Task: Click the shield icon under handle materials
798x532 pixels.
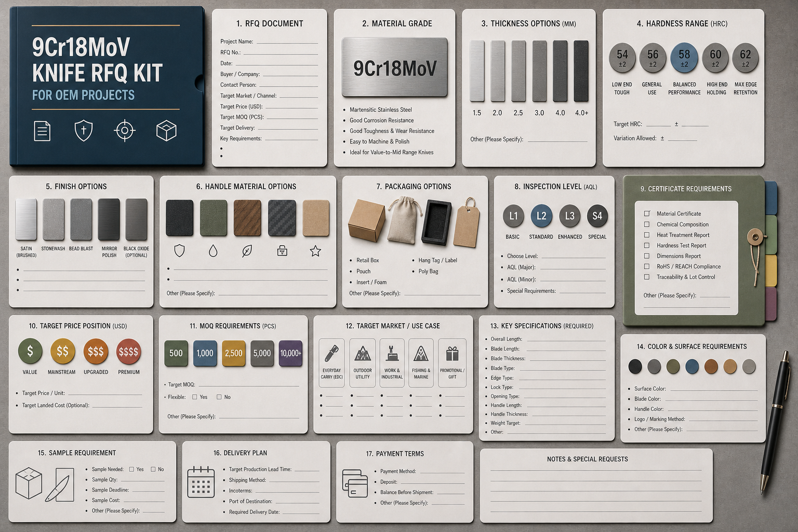Action: coord(179,251)
